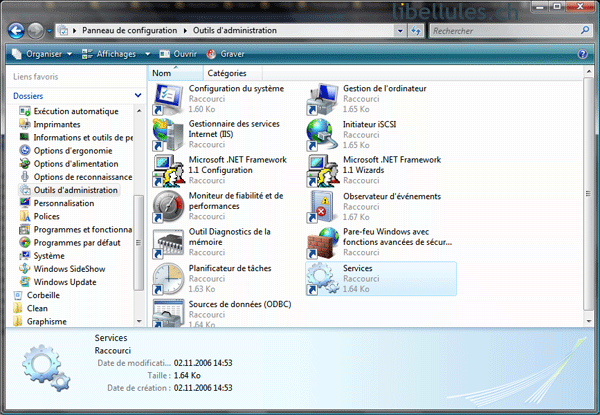This screenshot has height=415, width=600.
Task: Expand the Affichages dropdown arrow
Action: pos(147,54)
